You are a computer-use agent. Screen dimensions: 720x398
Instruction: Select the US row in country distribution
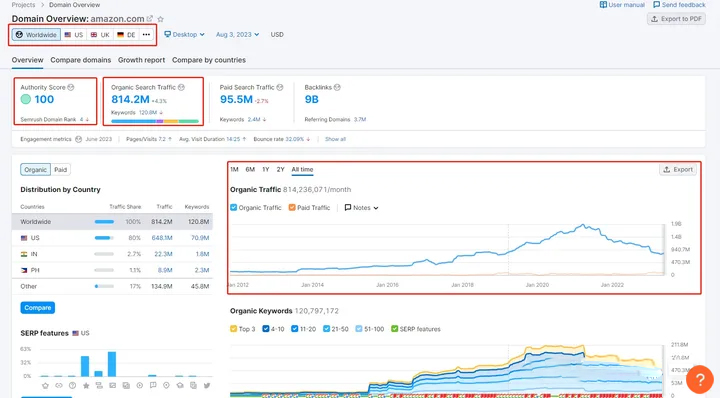pos(112,238)
